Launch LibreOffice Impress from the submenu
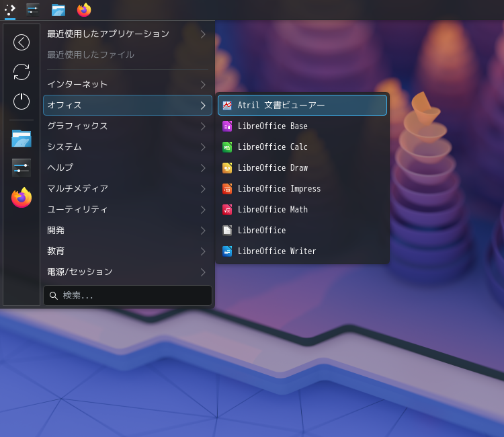The height and width of the screenshot is (437, 504). coord(302,189)
